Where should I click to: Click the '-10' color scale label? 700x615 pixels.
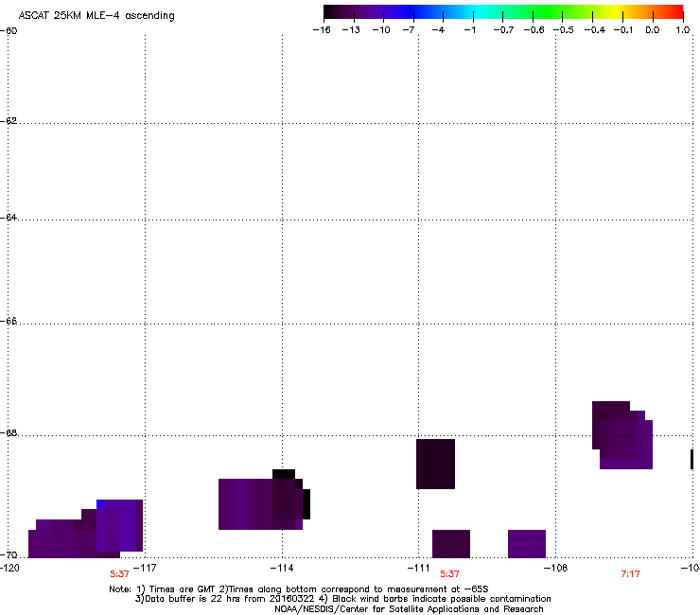(x=381, y=30)
